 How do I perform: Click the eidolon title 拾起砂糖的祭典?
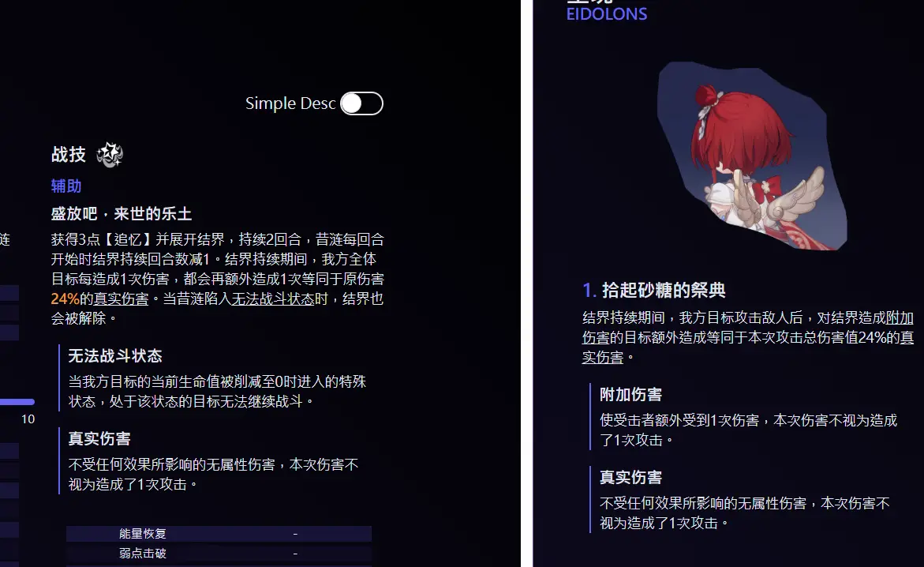point(664,291)
